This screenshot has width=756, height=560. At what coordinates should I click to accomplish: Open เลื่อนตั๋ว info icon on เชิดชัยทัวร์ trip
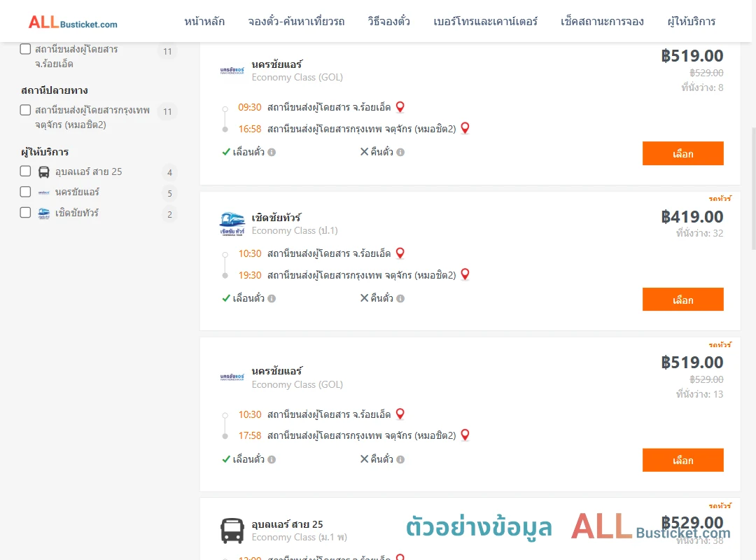pyautogui.click(x=272, y=299)
